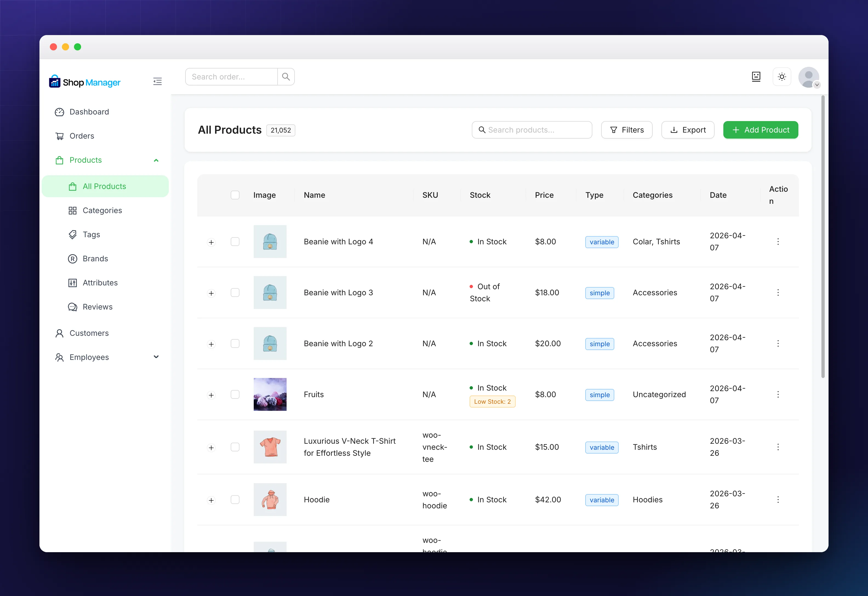Check the Luxurious V-Neck T-Shirt row checkbox
This screenshot has width=868, height=596.
click(x=235, y=447)
